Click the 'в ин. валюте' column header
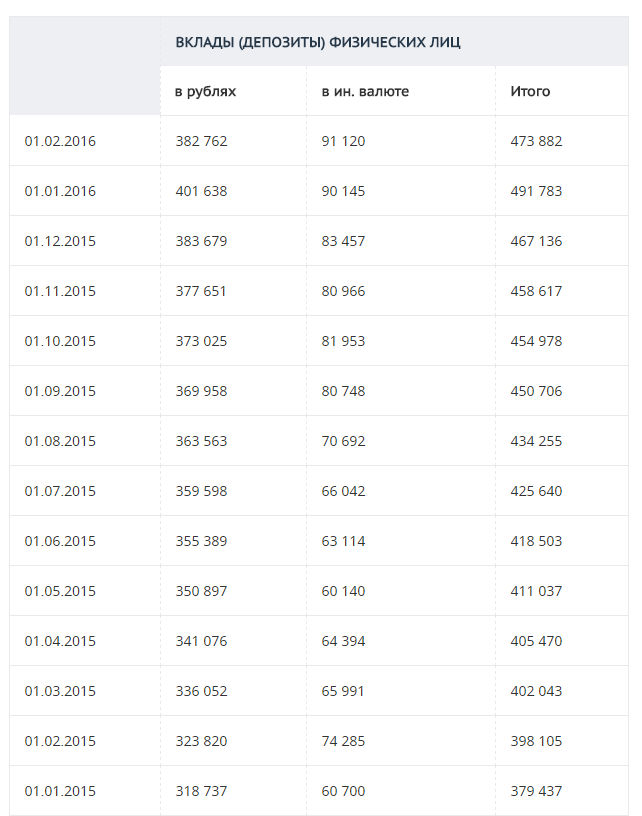Screen dimensions: 642x816 click(365, 91)
